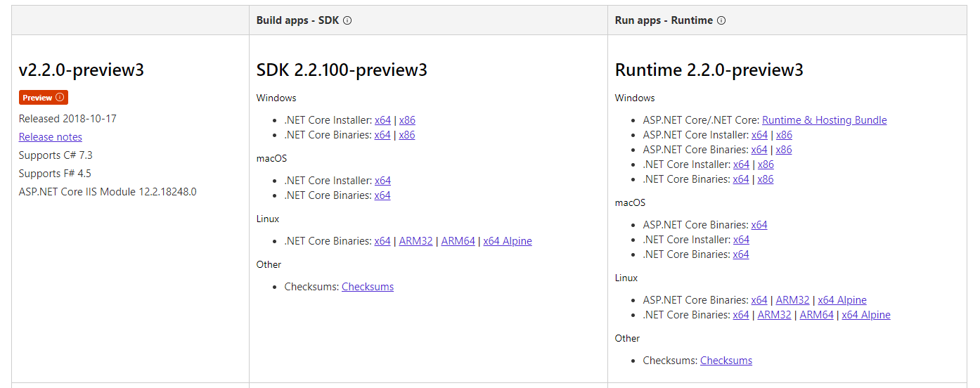Download Runtime Linux .NET Core Binaries ARM64
Screen dimensions: 980x388
tap(817, 315)
